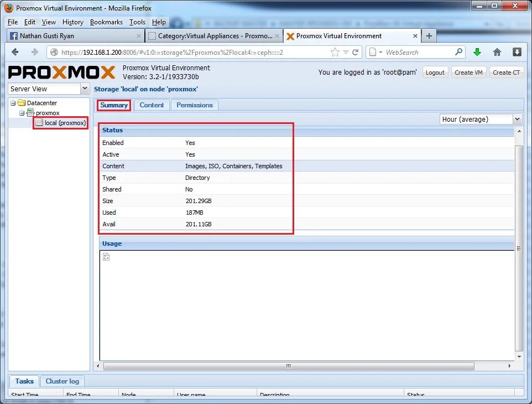Reload the page with the refresh icon
The width and height of the screenshot is (532, 404).
[x=355, y=52]
